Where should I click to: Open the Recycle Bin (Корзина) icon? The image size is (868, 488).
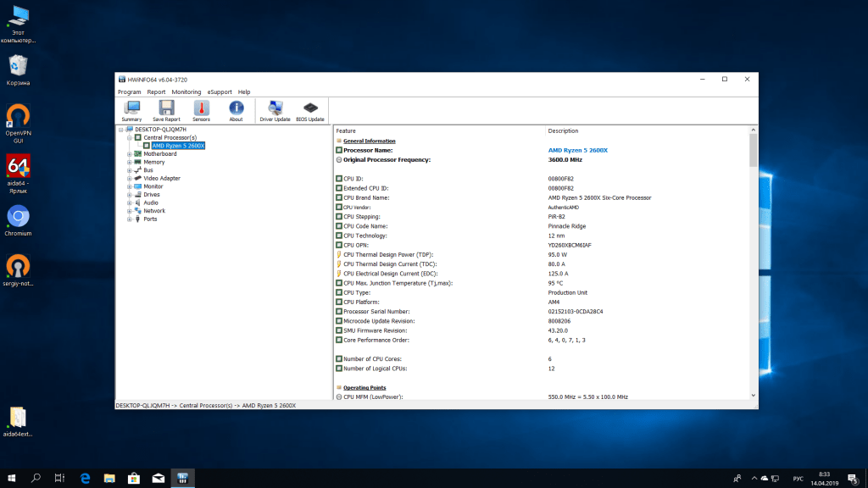point(19,69)
